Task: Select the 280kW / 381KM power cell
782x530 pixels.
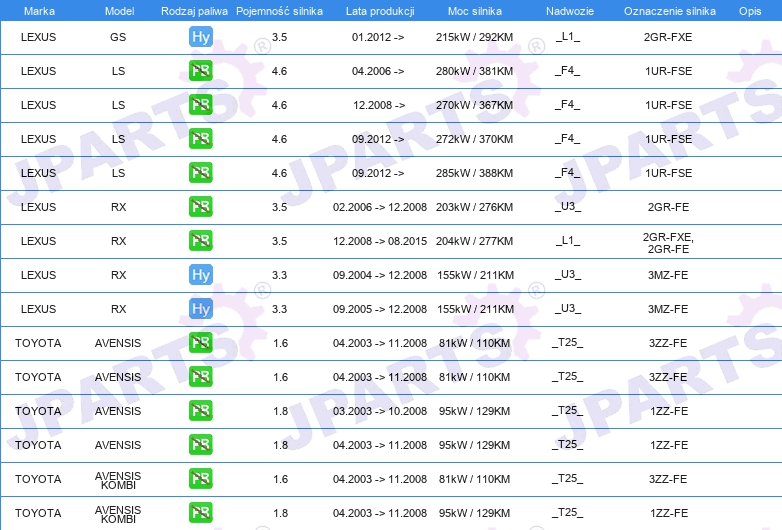Action: click(474, 71)
